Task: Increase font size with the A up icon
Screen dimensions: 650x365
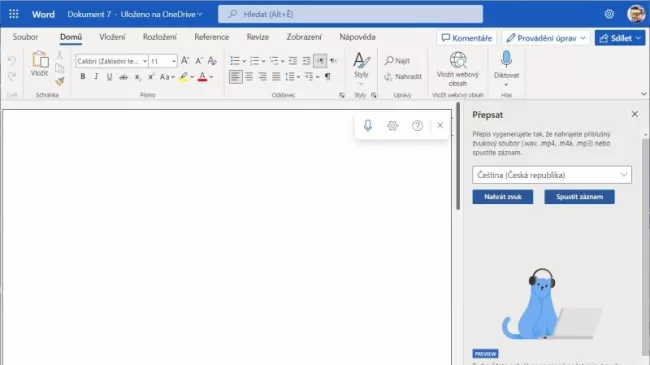Action: (185, 61)
